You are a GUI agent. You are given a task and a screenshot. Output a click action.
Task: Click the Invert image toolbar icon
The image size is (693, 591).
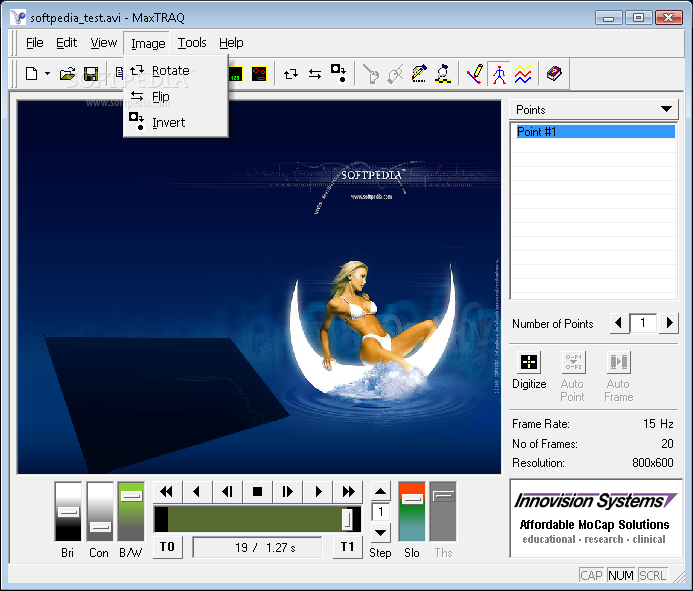[339, 73]
